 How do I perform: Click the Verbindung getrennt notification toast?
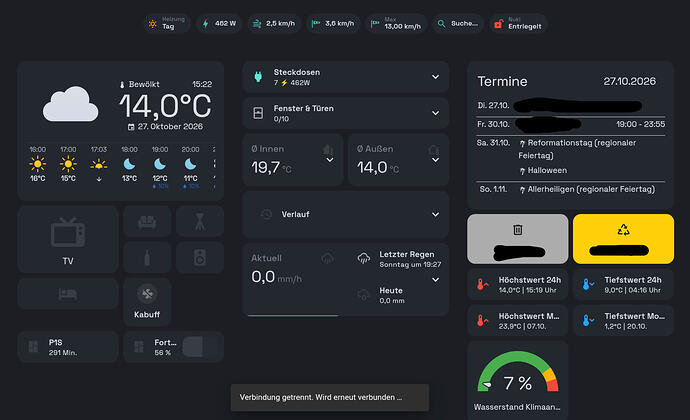pos(330,398)
